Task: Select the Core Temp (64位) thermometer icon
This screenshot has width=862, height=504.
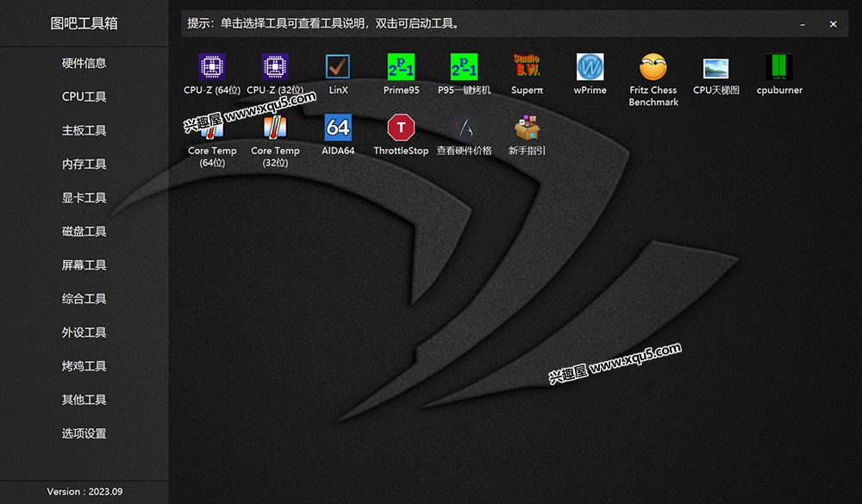Action: pos(212,128)
